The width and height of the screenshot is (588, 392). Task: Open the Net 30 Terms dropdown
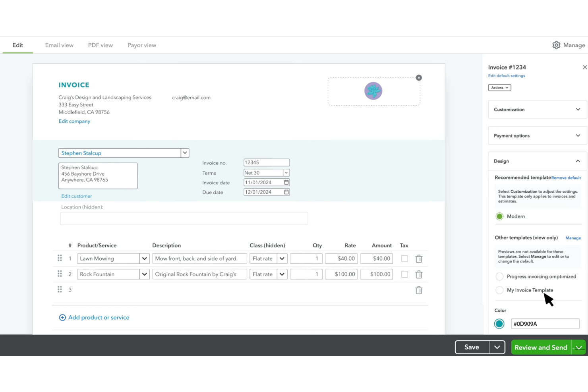coord(286,172)
